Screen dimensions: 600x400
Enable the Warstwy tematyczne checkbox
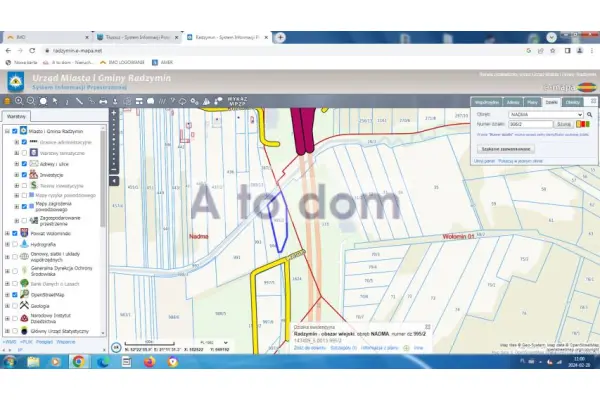tap(24, 153)
